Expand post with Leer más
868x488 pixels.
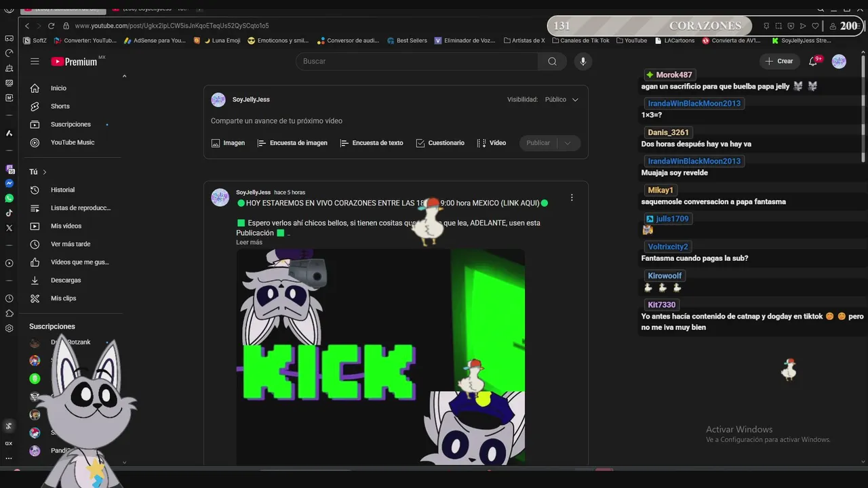click(249, 243)
